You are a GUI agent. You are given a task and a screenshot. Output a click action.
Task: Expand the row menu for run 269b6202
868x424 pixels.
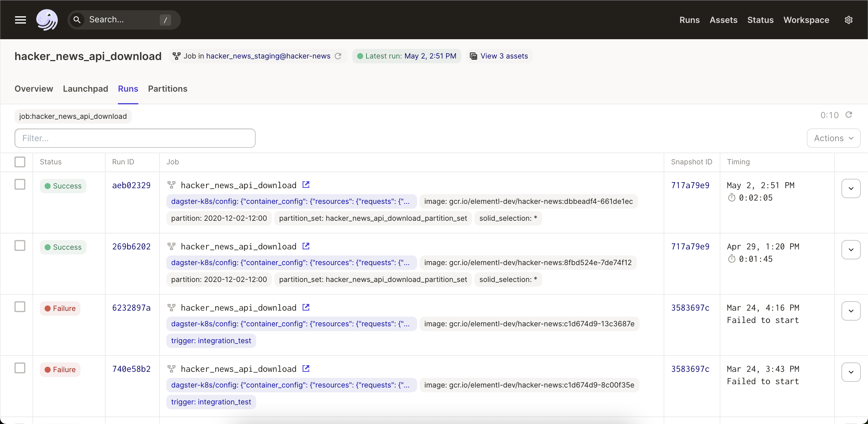coord(851,250)
